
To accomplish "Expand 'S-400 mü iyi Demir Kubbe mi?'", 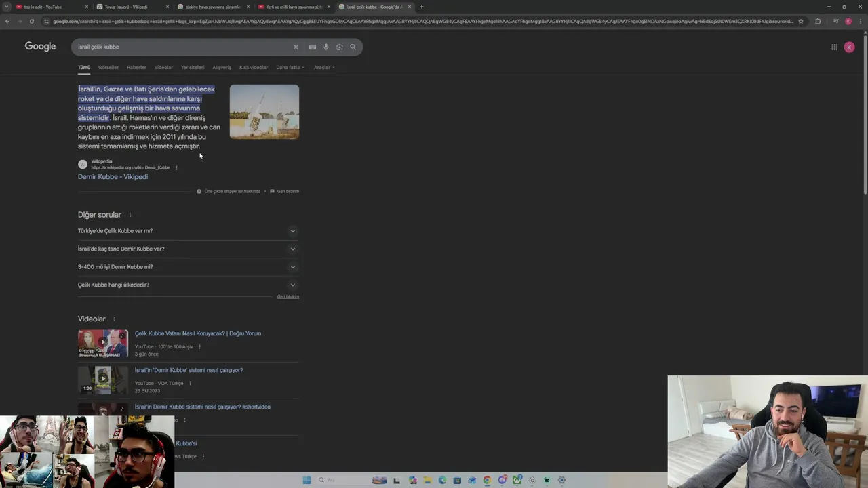I will pos(188,266).
